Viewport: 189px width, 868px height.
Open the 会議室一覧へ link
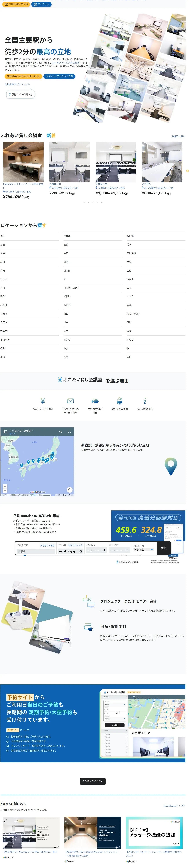tap(178, 136)
